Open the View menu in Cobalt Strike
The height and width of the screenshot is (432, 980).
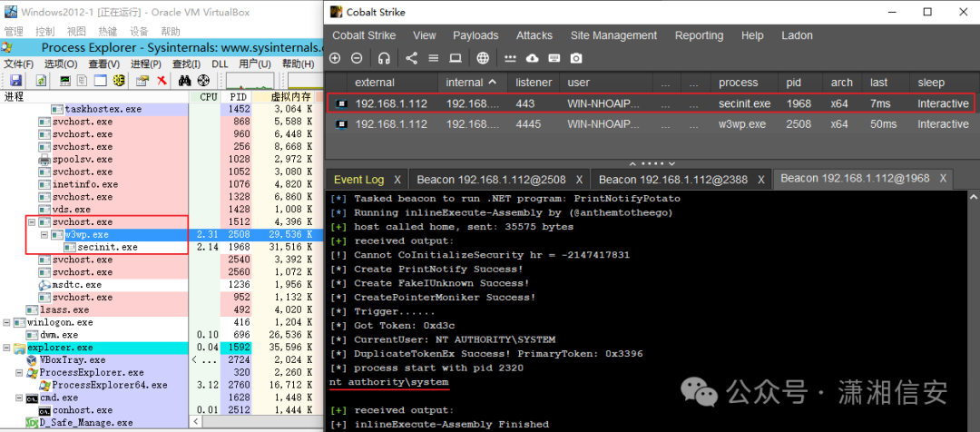tap(425, 35)
